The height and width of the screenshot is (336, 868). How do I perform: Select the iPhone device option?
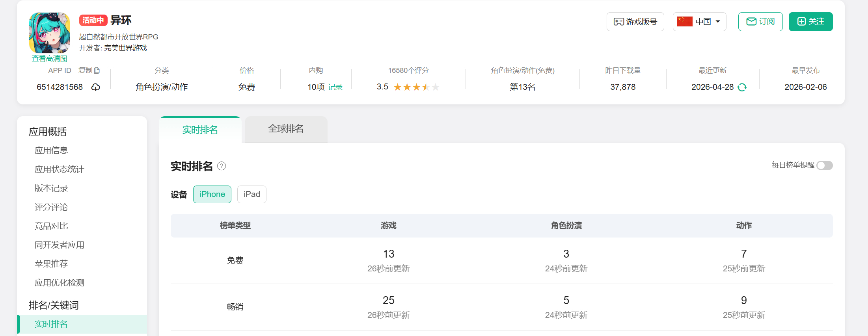(x=212, y=194)
